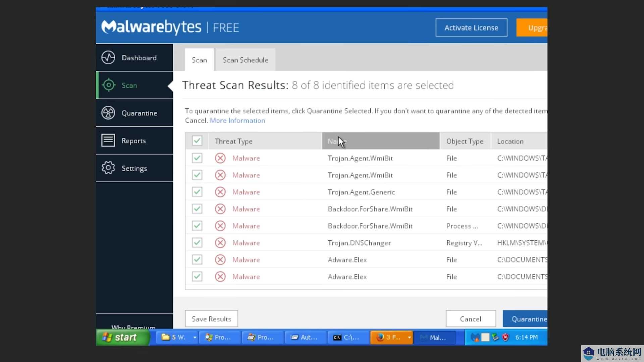Open the Windows Start button

pos(123,337)
